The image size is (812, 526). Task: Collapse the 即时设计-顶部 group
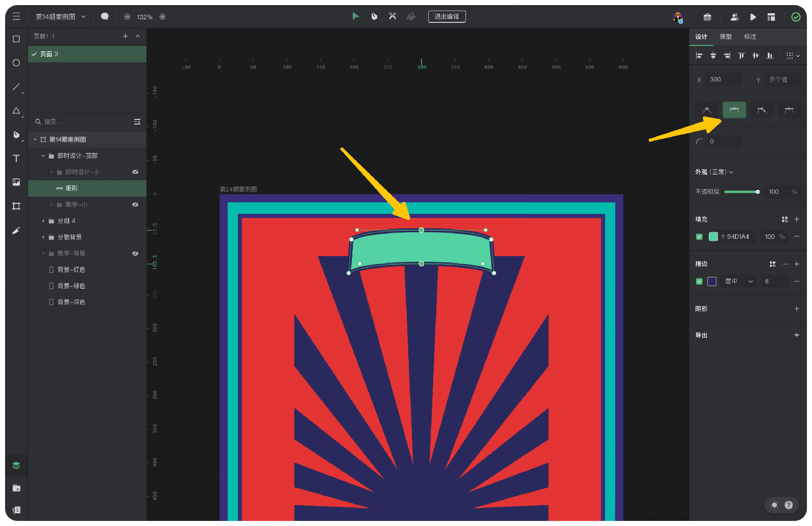(x=43, y=156)
